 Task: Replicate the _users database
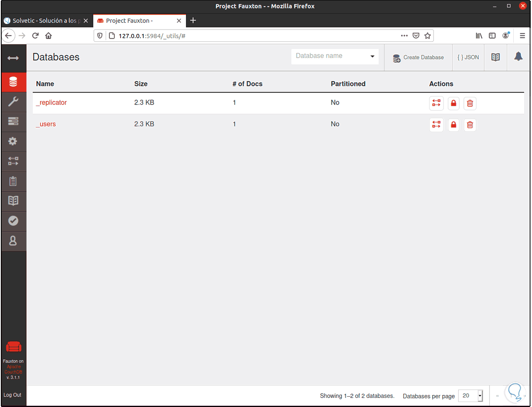click(436, 125)
